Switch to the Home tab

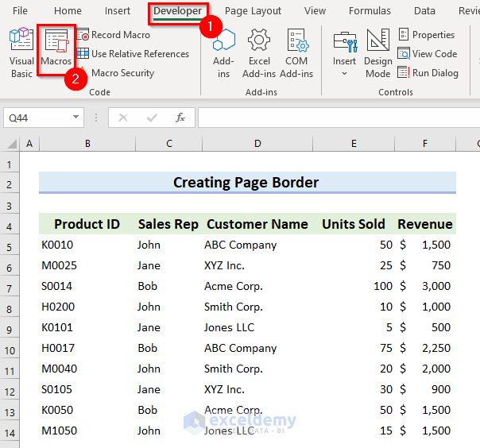point(68,11)
